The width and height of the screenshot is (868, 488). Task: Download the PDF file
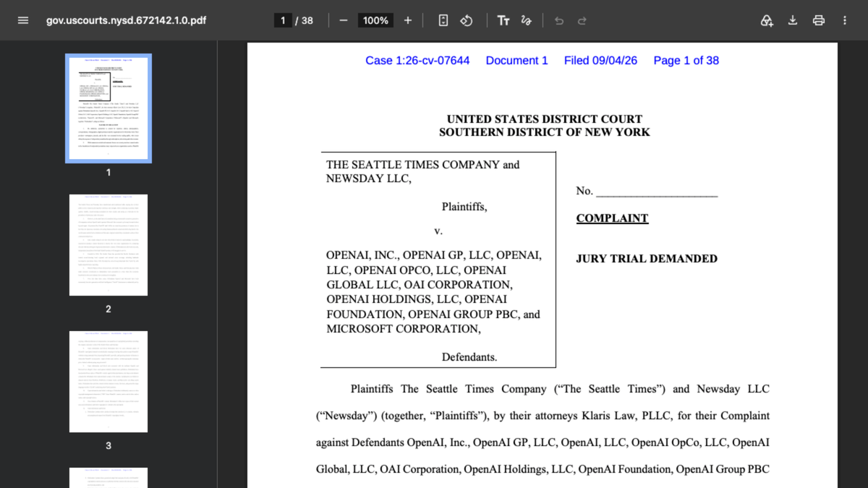coord(793,20)
